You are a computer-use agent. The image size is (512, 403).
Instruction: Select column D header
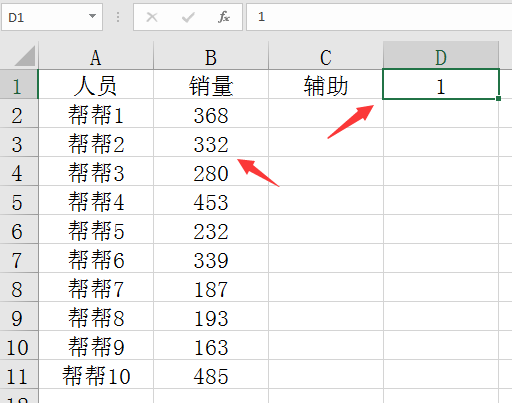(441, 56)
